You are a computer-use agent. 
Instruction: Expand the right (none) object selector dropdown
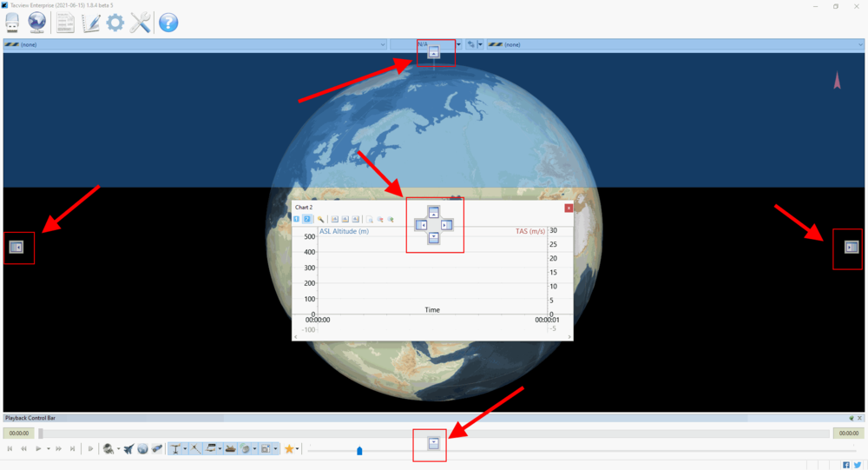click(x=860, y=44)
